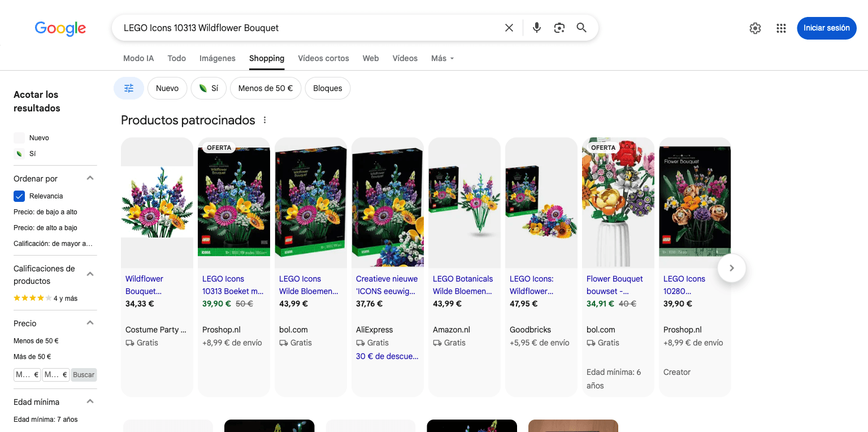Open the Wildflower Bouquet 34,33 € title link

(x=144, y=285)
